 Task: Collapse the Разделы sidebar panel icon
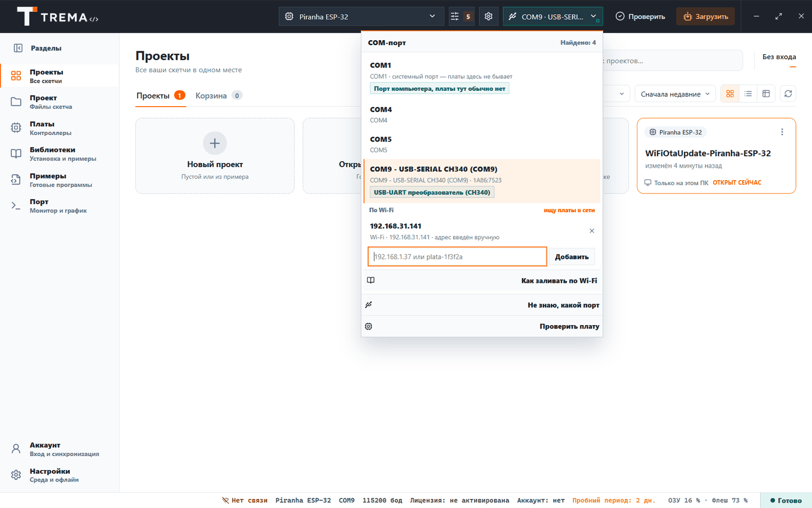point(18,48)
